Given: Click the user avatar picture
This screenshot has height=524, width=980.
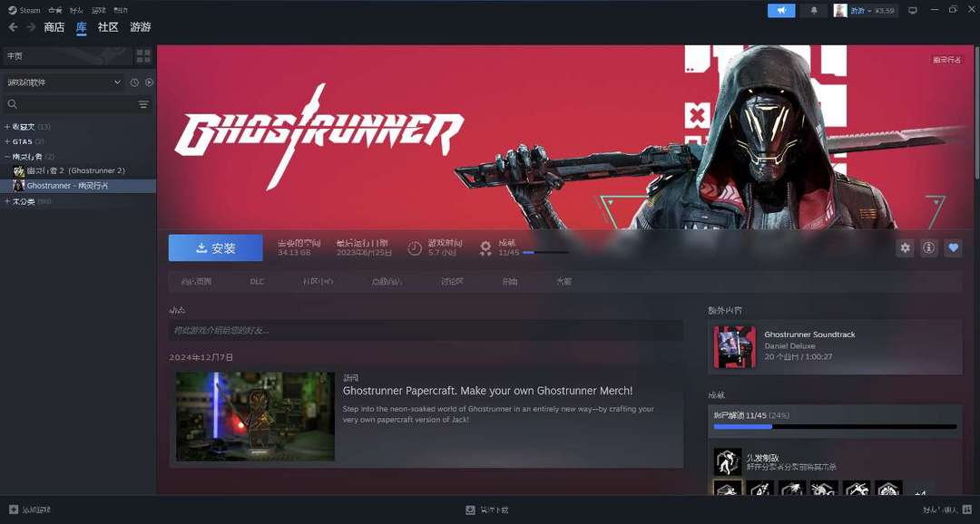Looking at the screenshot, I should 840,11.
